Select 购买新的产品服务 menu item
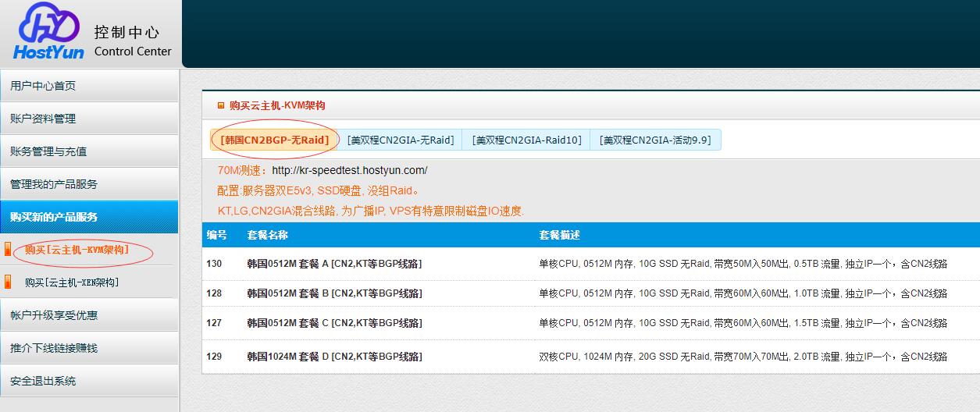980x412 pixels. 89,217
